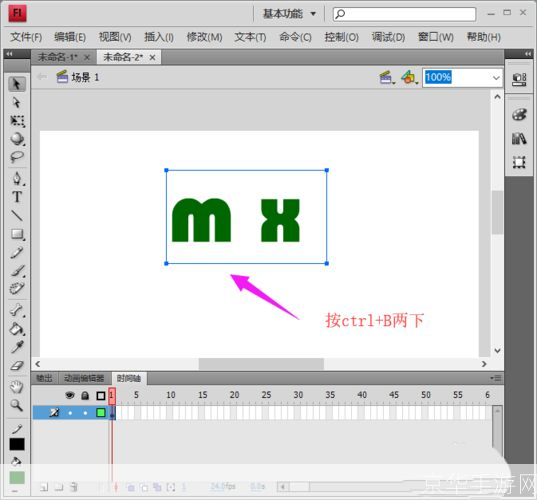Open the Transform panel icon
537x500 pixels.
(x=519, y=162)
